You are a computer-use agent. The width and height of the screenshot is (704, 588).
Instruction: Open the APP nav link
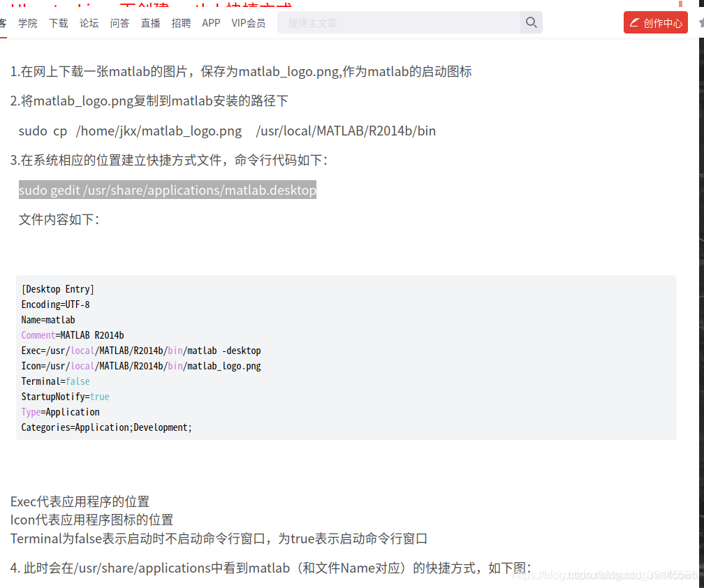(211, 23)
